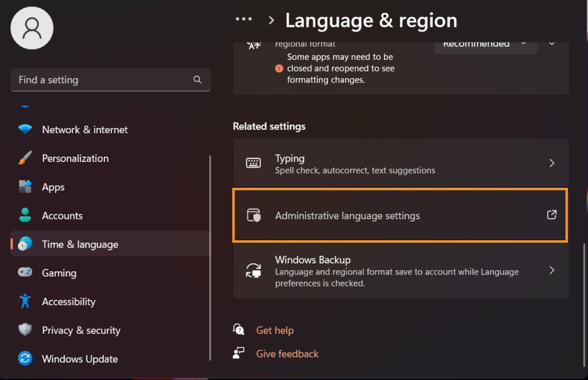
Task: Open Accessibility via its figure icon
Action: 24,302
